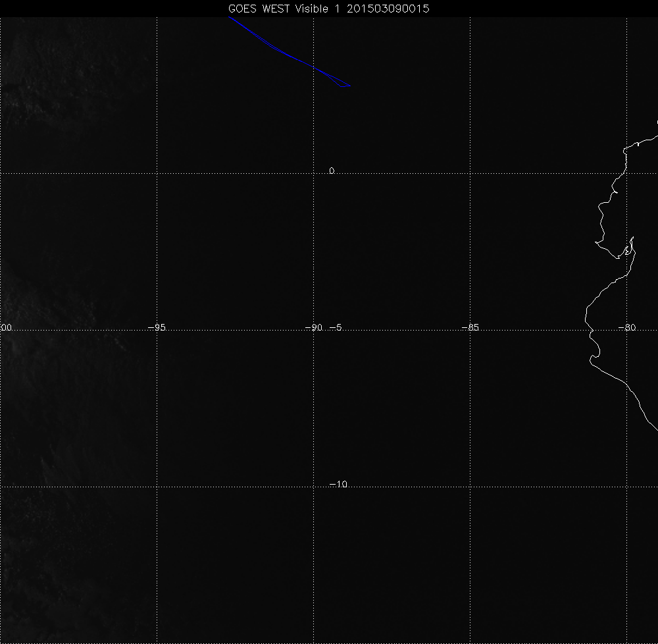Click grid intersection of -85 and -10 lines

[470, 487]
